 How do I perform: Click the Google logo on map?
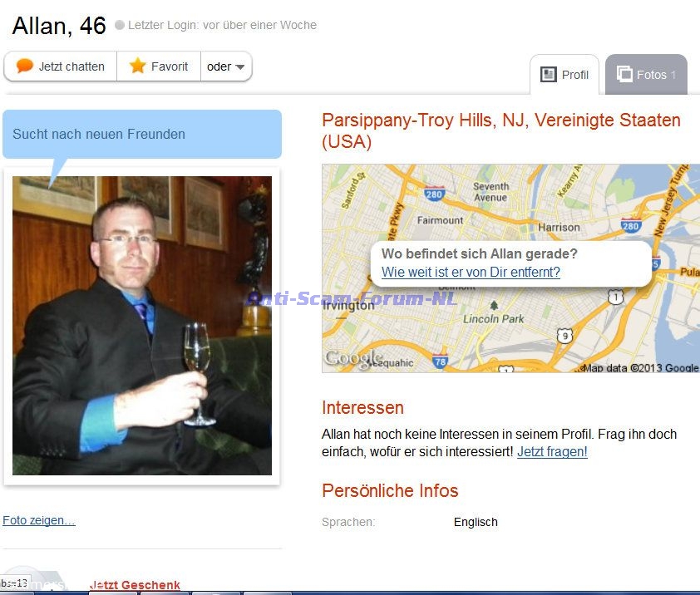point(353,358)
